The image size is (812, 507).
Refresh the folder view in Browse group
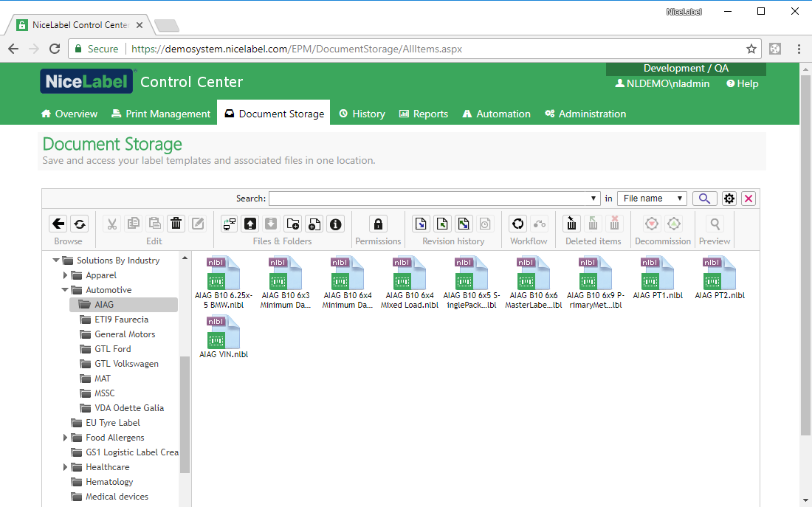pos(80,224)
